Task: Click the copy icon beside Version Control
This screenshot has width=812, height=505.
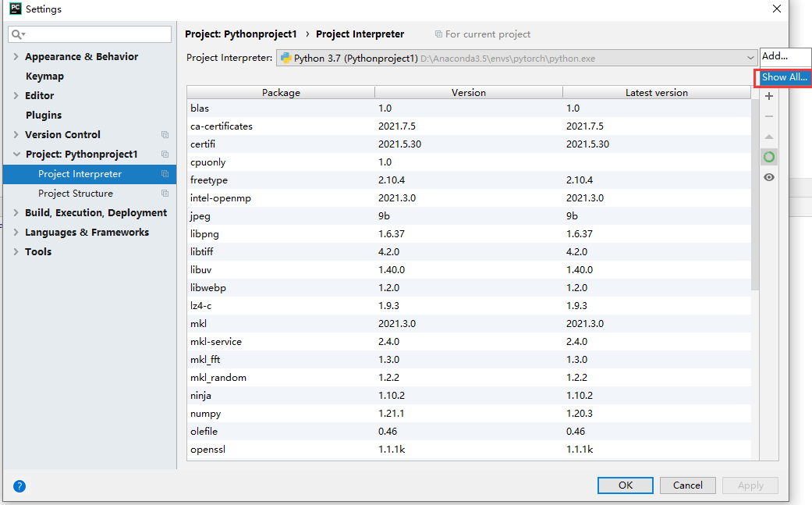Action: point(165,135)
